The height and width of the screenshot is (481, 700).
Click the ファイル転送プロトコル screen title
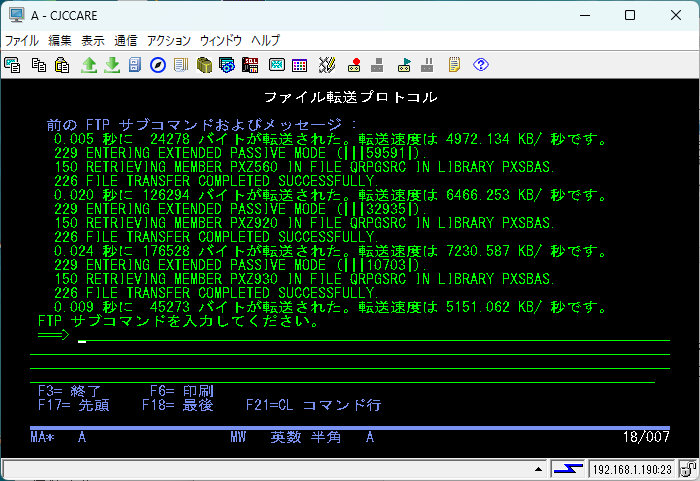point(350,97)
